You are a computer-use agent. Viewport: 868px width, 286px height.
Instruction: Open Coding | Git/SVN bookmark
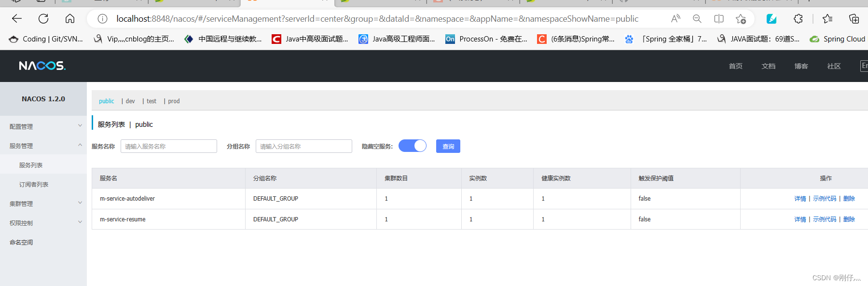click(x=46, y=39)
